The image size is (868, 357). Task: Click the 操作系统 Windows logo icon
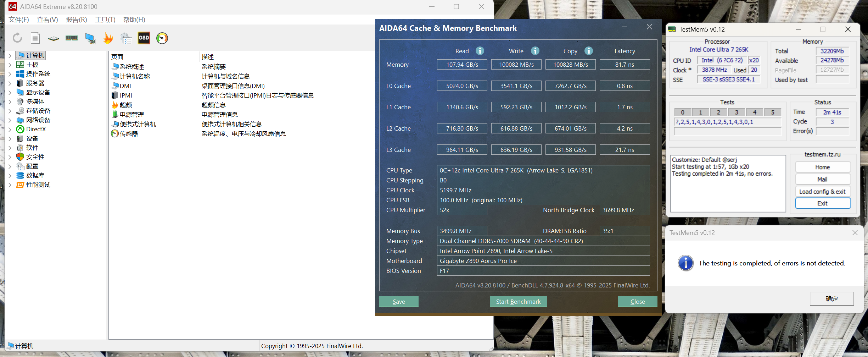click(x=20, y=74)
